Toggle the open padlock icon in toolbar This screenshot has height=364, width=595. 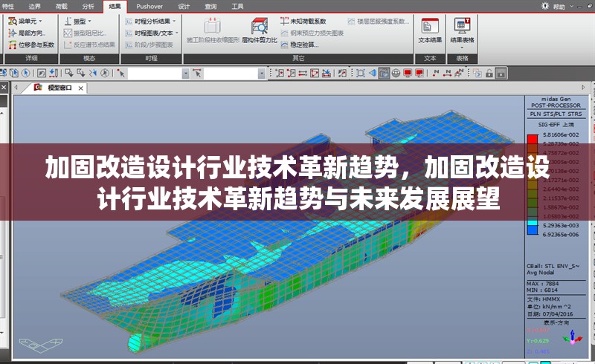tap(488, 73)
